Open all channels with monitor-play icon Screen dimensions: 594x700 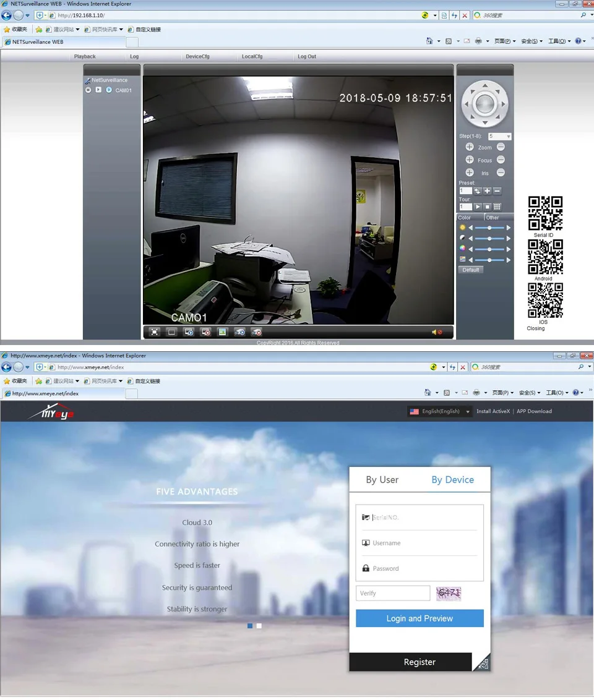(189, 332)
